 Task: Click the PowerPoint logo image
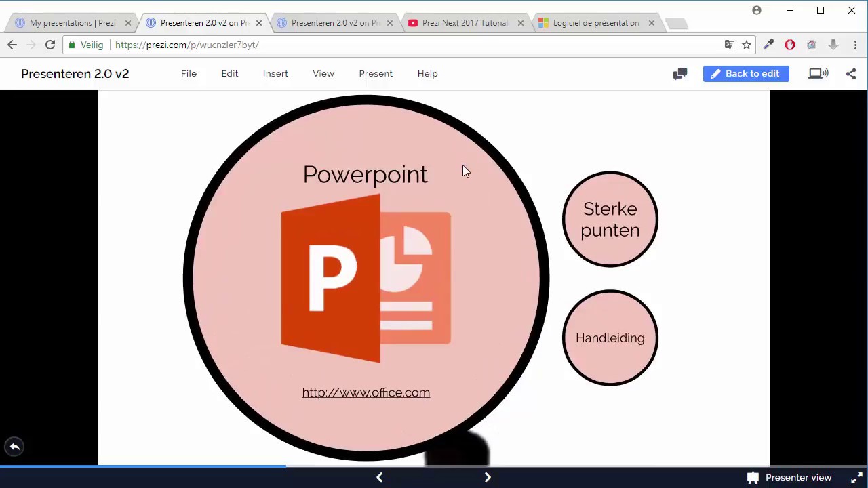(x=366, y=279)
